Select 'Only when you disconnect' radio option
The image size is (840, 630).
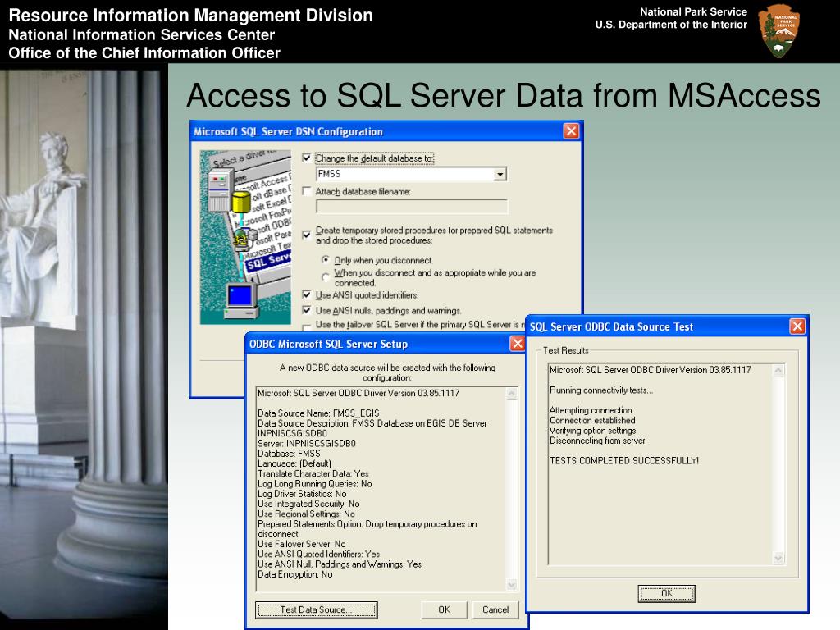pyautogui.click(x=325, y=260)
